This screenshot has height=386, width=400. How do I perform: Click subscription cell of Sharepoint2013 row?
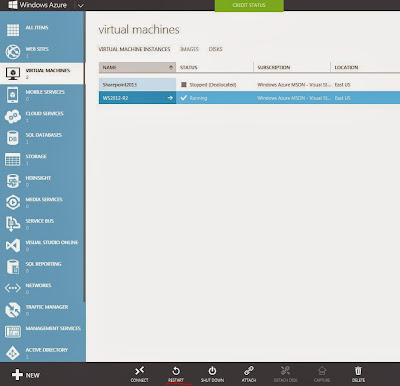[294, 85]
